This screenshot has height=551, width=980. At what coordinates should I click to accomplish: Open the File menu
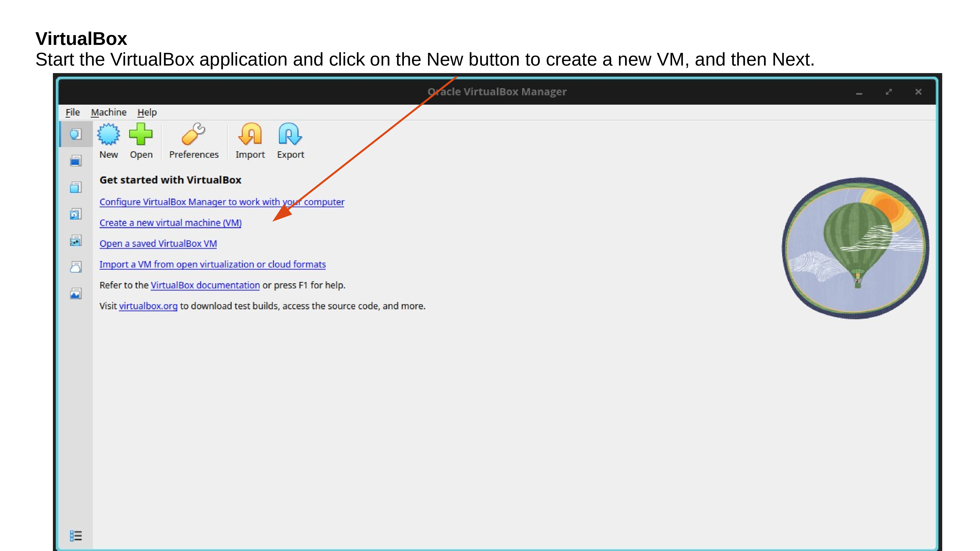coord(72,112)
